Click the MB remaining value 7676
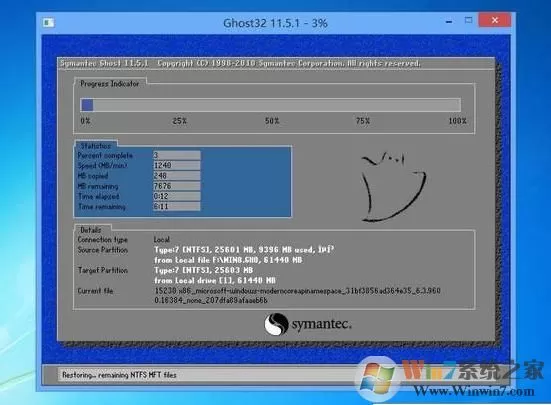 coord(176,186)
